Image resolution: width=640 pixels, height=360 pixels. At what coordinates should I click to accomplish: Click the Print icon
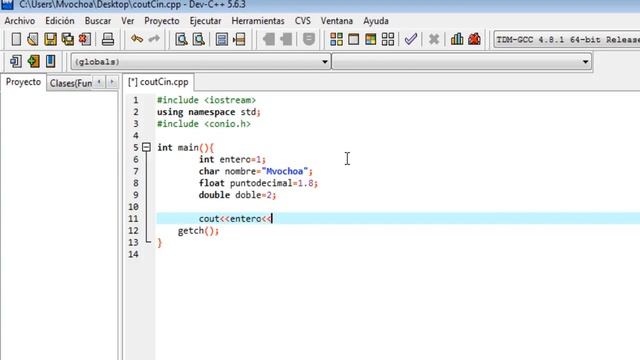(108, 39)
